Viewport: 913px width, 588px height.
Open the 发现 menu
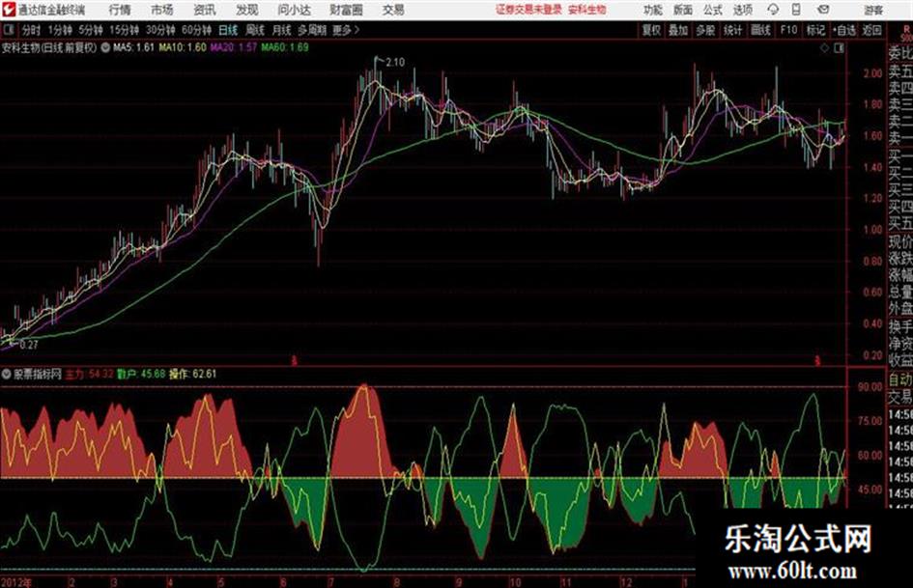(x=247, y=10)
